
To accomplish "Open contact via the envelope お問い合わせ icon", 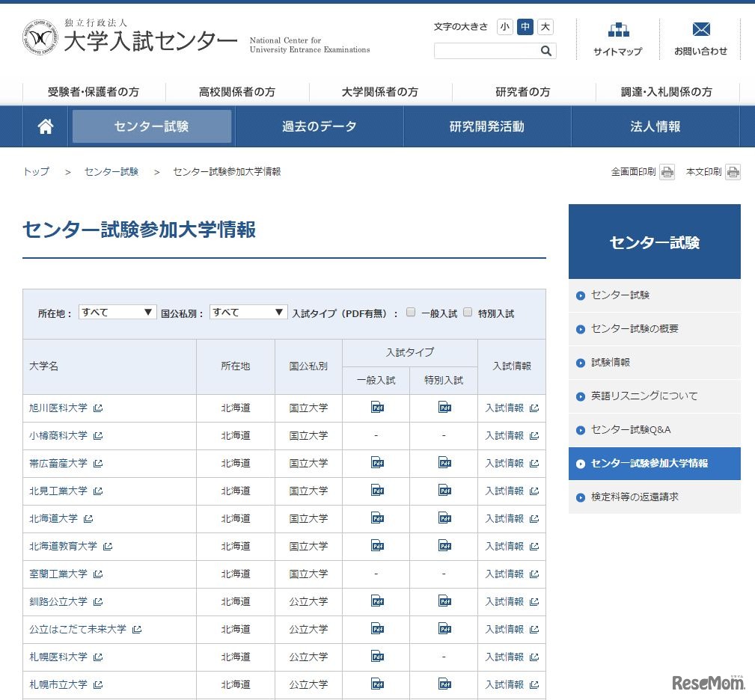I will pyautogui.click(x=700, y=29).
